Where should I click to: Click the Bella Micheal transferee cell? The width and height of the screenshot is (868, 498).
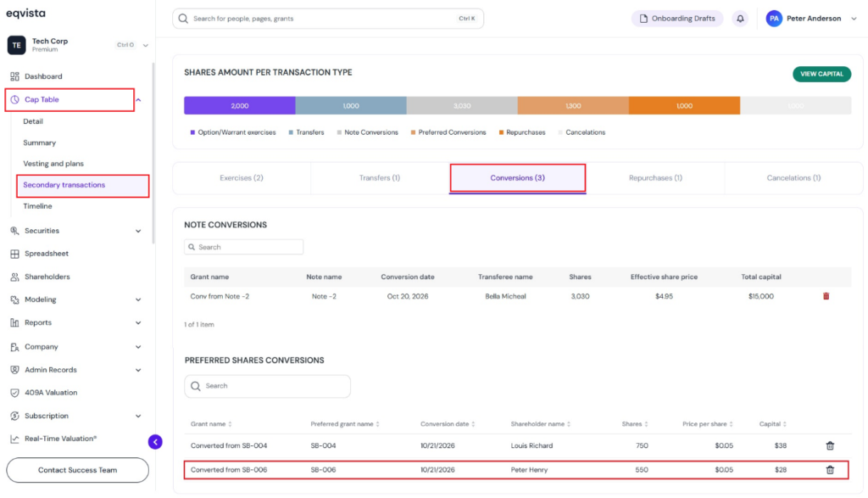pyautogui.click(x=505, y=296)
